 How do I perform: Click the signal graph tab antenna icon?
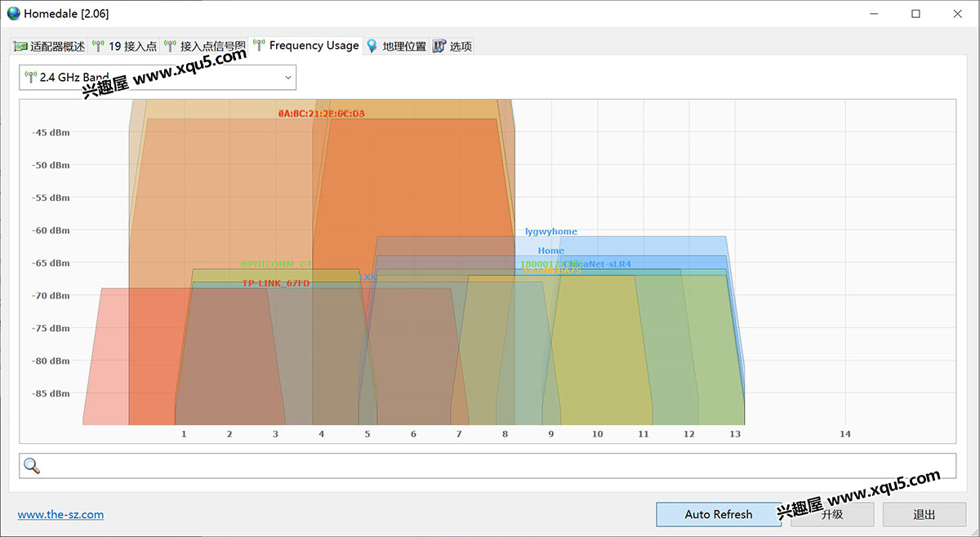tap(170, 47)
